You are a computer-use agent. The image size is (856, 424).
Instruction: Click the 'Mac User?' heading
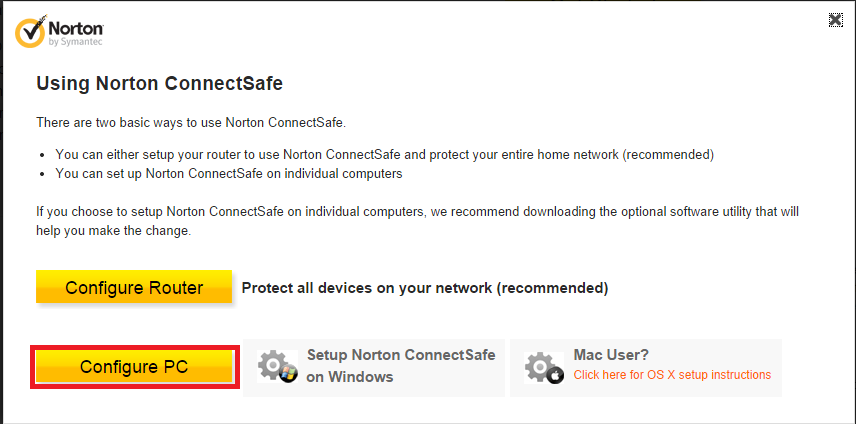coord(611,355)
